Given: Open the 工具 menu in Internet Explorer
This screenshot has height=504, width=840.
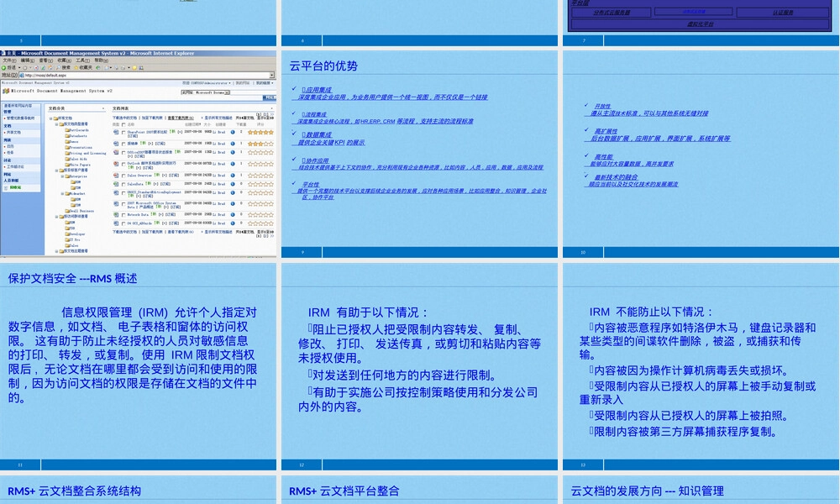Looking at the screenshot, I should pyautogui.click(x=82, y=60).
